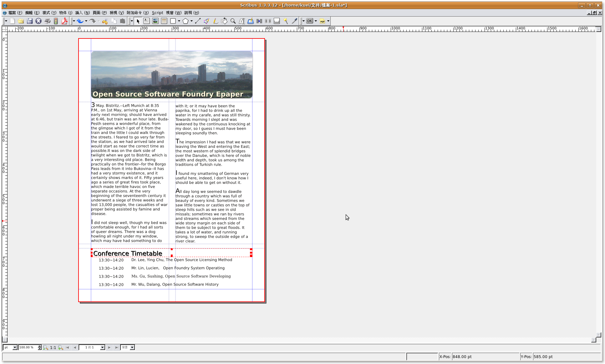Open the 插入 (N) menu
605x364 pixels.
pyautogui.click(x=82, y=13)
